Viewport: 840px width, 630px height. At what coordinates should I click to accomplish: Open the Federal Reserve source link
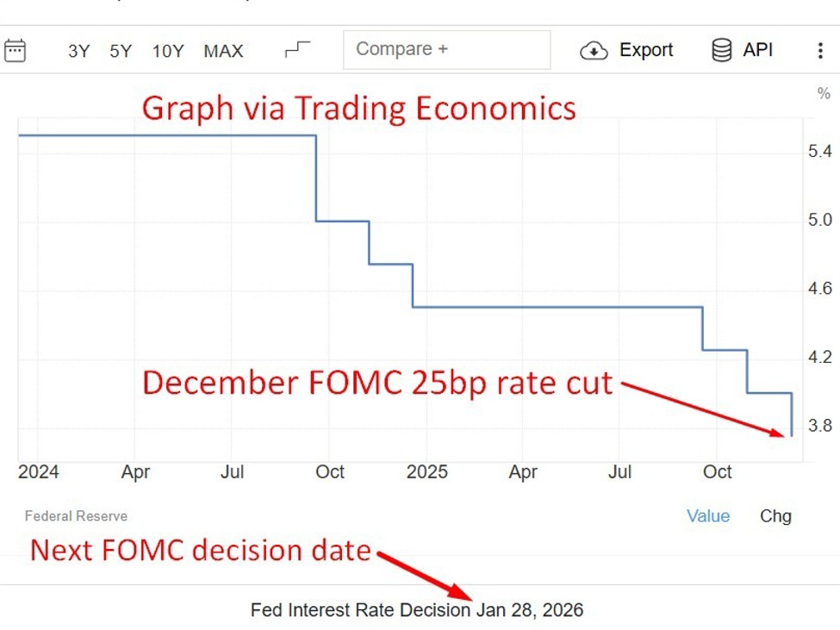point(75,515)
